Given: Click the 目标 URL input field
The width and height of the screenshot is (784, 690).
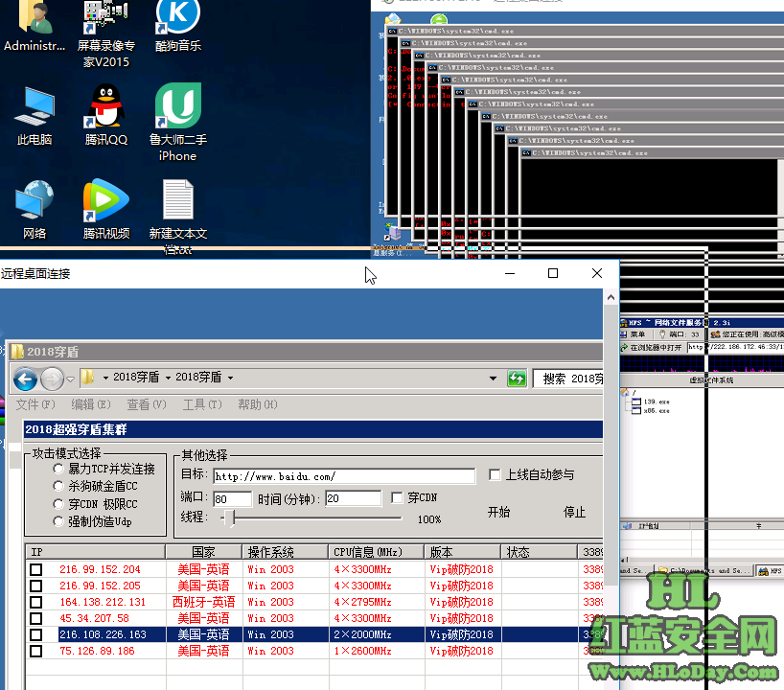Looking at the screenshot, I should tap(344, 476).
